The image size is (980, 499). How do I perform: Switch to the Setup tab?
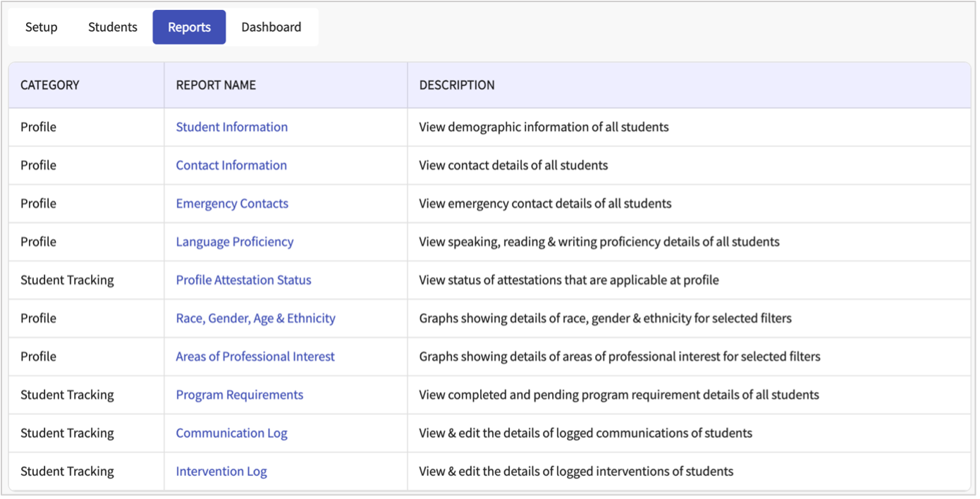41,27
